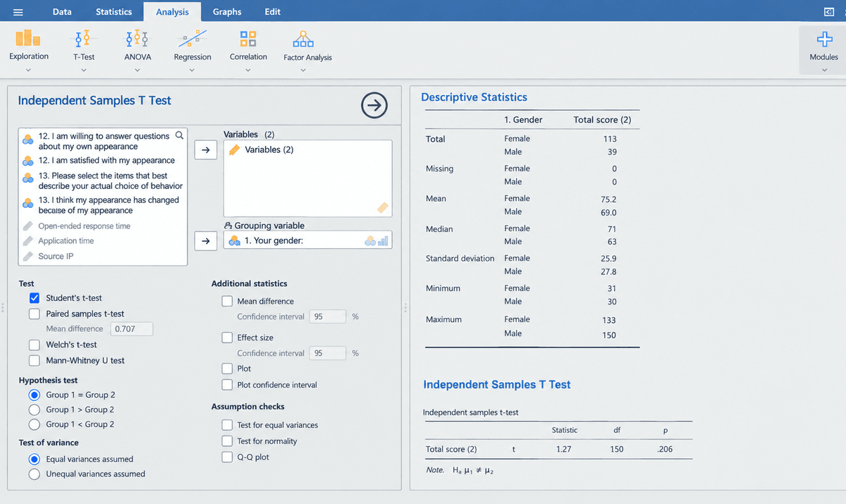This screenshot has width=846, height=504.
Task: Click the Mean difference 0.707 field
Action: [x=131, y=328]
